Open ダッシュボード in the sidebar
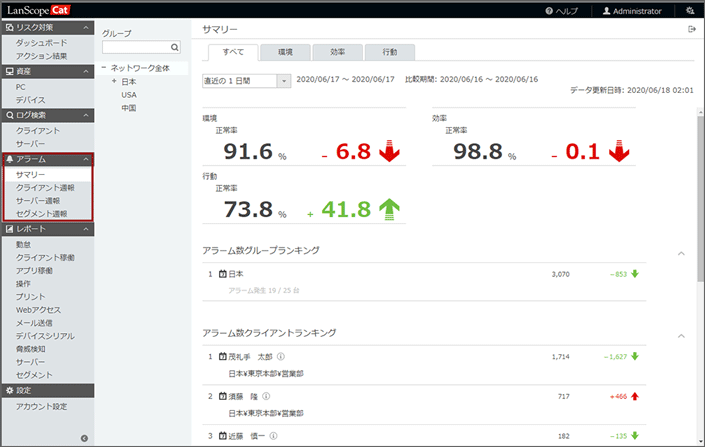705x447 pixels. click(42, 43)
